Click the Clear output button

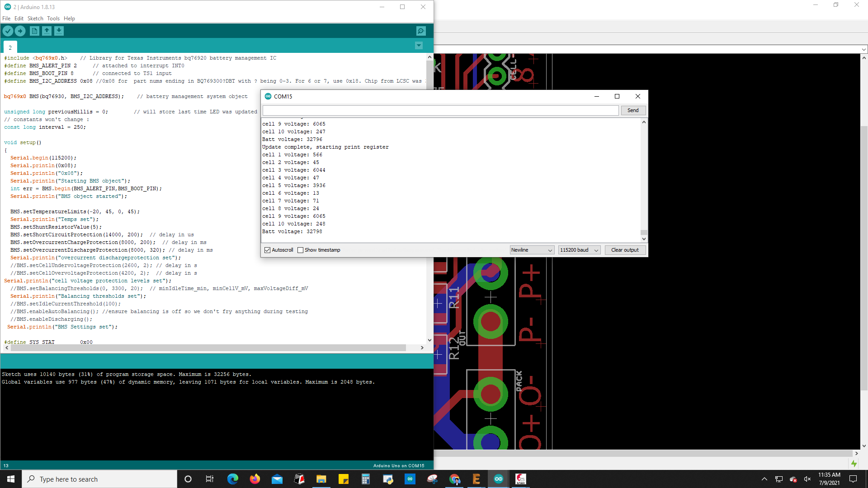click(625, 250)
